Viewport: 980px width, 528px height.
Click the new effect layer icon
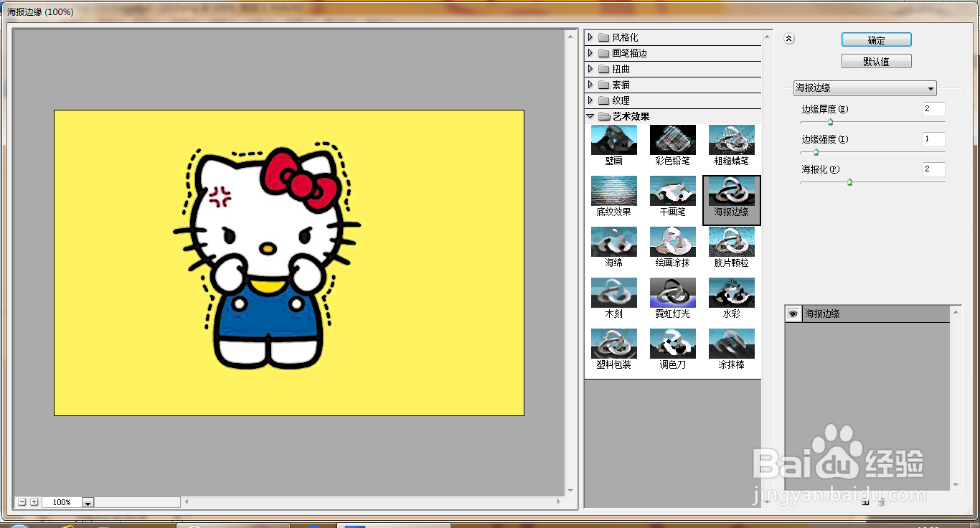tap(865, 502)
